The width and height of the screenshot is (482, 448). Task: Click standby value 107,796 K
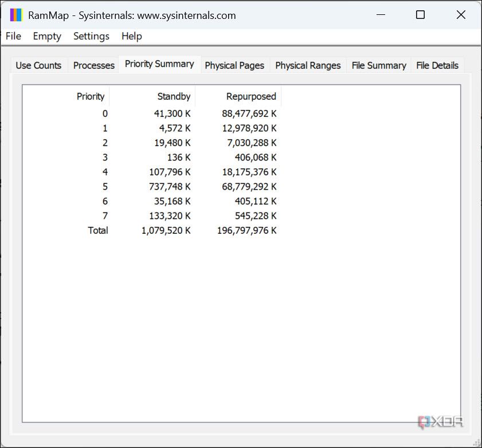[x=170, y=172]
